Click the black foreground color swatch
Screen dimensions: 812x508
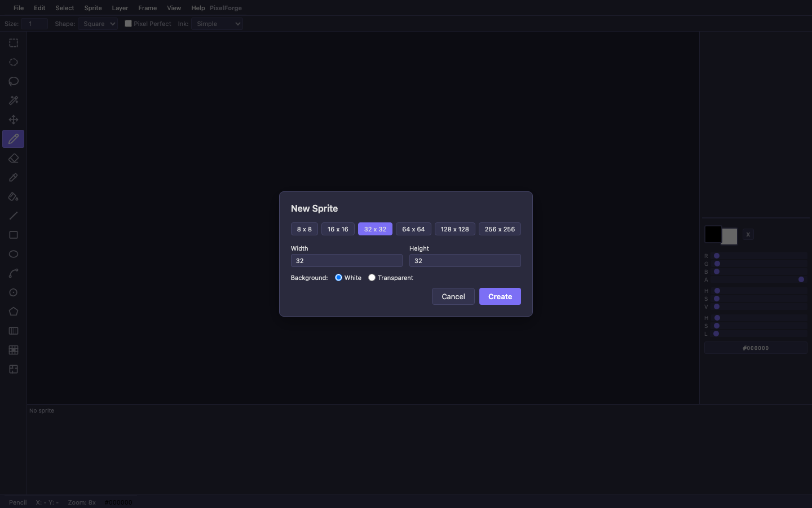[713, 234]
